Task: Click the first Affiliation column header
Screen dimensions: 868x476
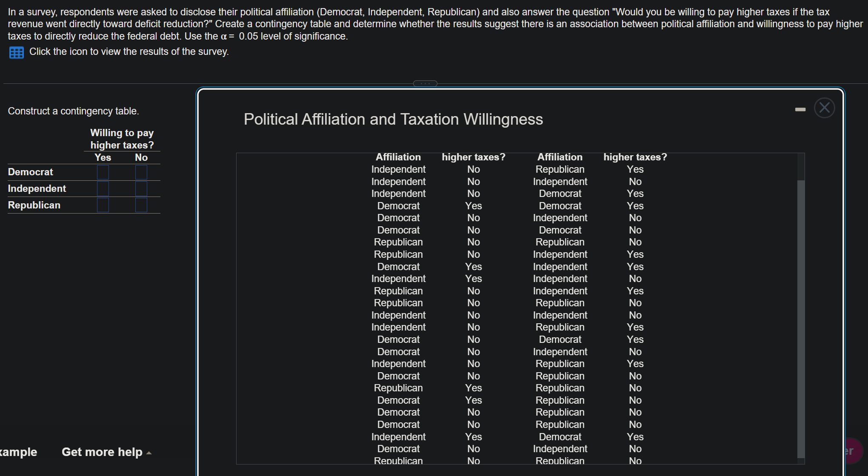Action: click(398, 157)
